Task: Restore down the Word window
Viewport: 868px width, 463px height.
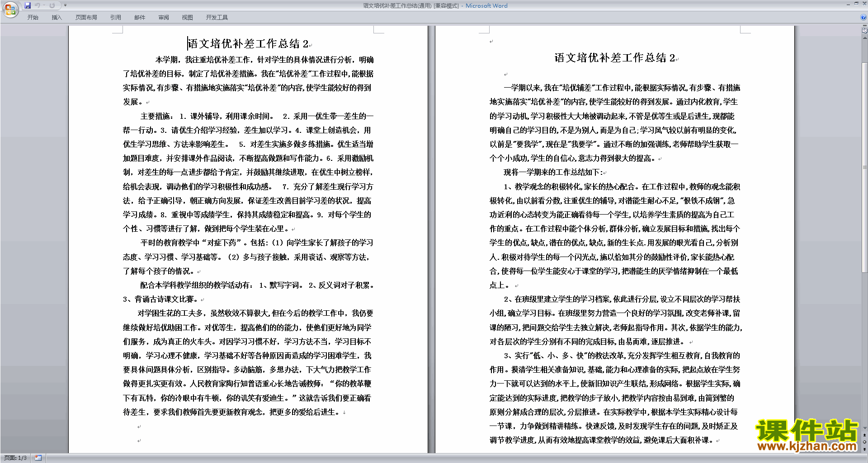Action: click(x=856, y=4)
